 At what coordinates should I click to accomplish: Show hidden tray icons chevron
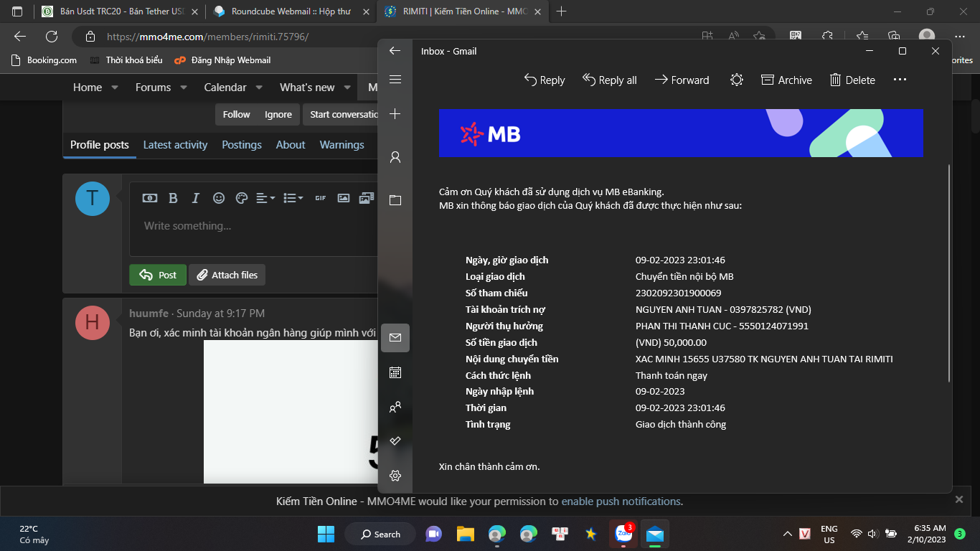pyautogui.click(x=787, y=534)
